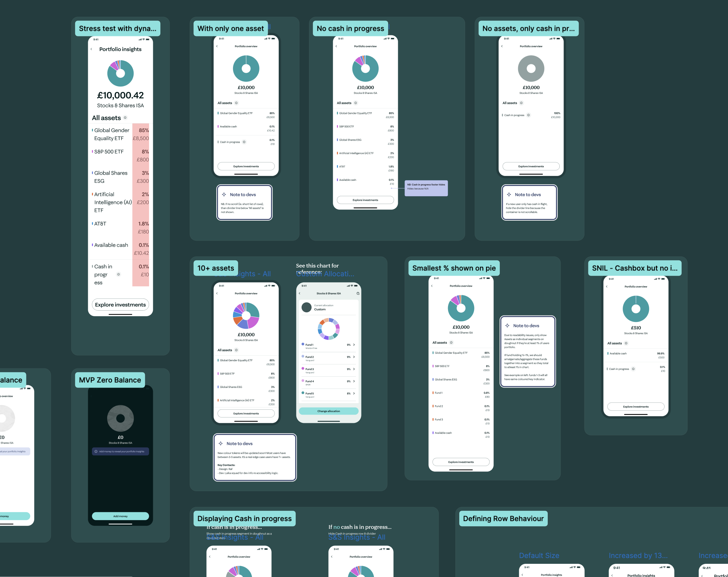The width and height of the screenshot is (728, 577).
Task: Click Explore investments in With only one asset phone
Action: pos(246,166)
